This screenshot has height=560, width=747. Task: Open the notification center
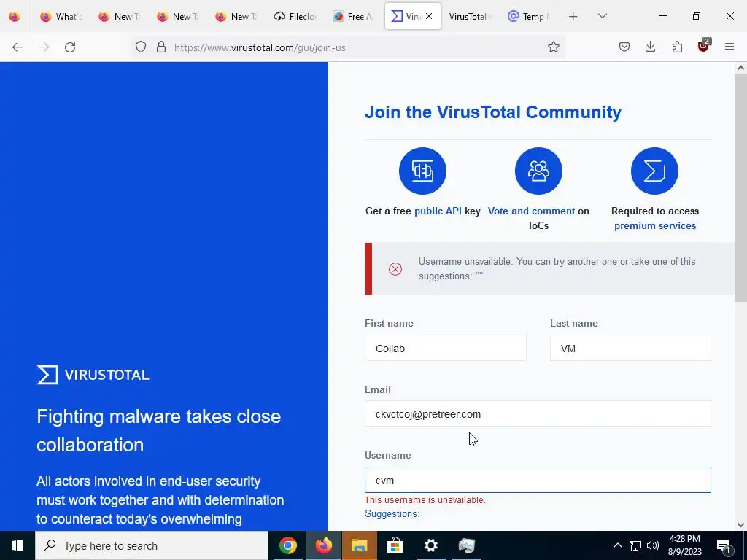(x=724, y=545)
